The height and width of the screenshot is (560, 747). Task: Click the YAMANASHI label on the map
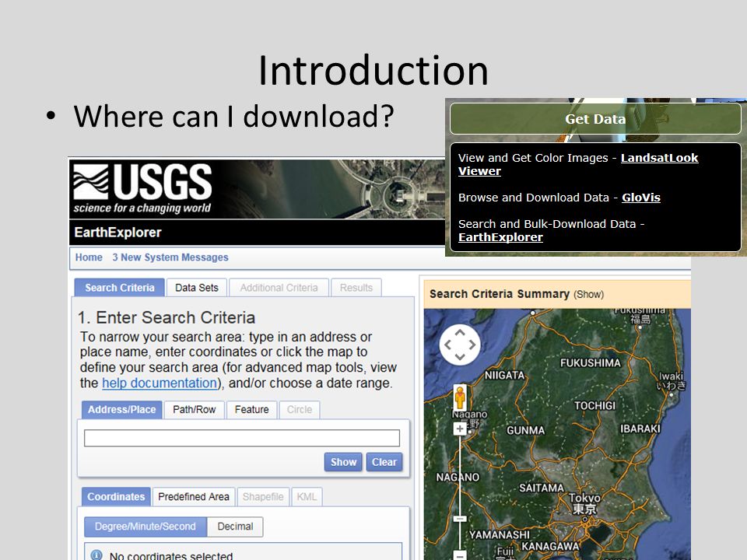point(500,535)
